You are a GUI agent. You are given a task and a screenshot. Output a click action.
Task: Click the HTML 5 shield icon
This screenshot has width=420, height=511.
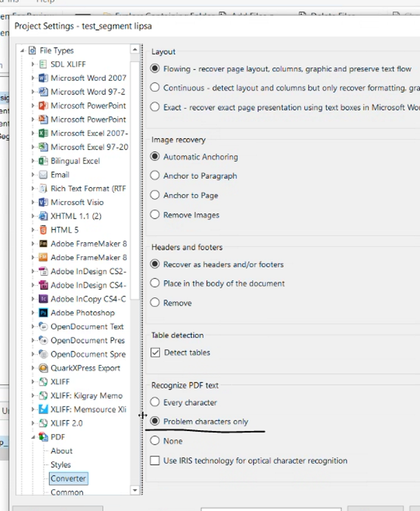pos(43,230)
